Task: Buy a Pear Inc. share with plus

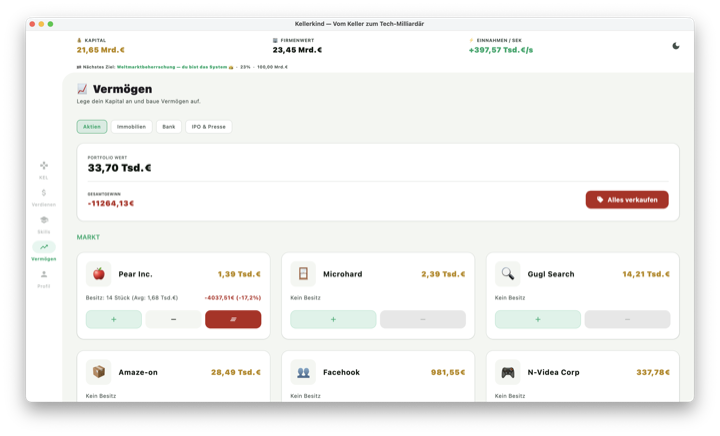Action: click(113, 319)
